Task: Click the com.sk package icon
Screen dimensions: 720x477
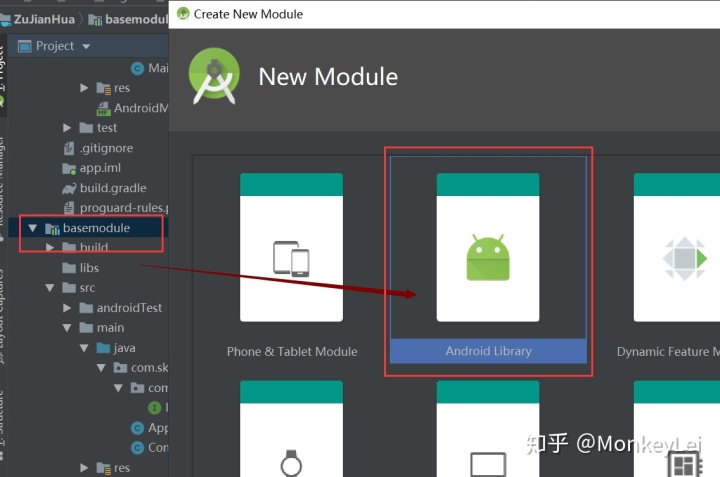Action: click(120, 368)
